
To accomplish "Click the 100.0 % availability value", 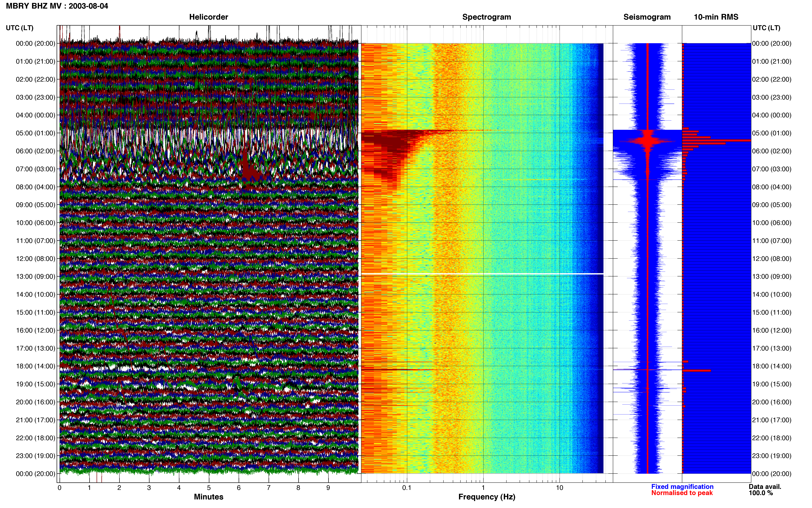I will click(x=761, y=493).
